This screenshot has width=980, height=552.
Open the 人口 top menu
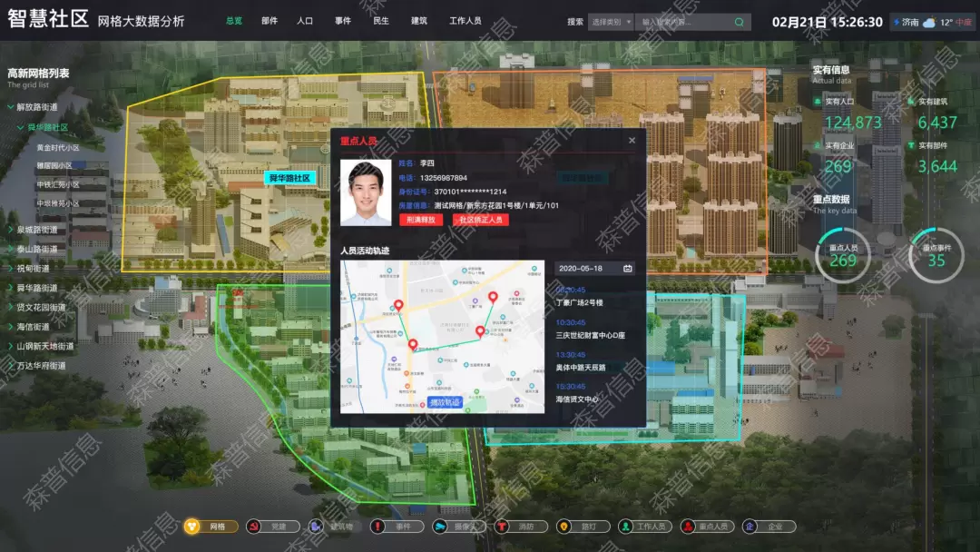click(x=305, y=21)
